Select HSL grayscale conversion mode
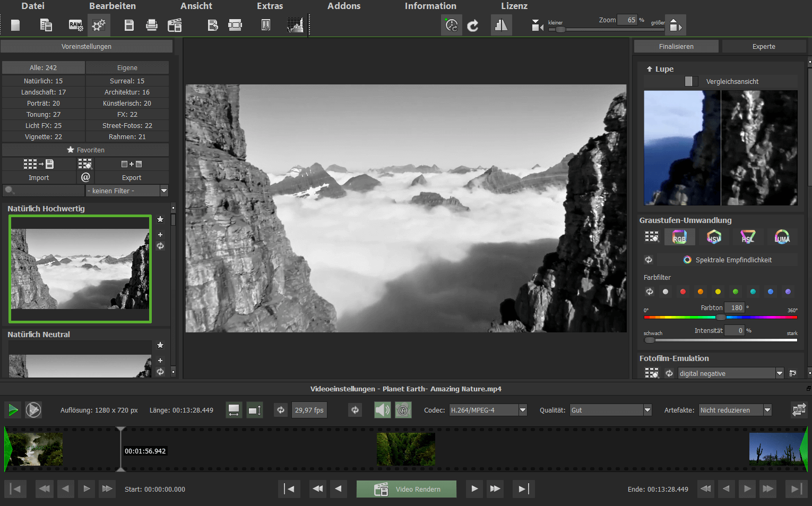Viewport: 812px width, 506px height. (x=748, y=237)
